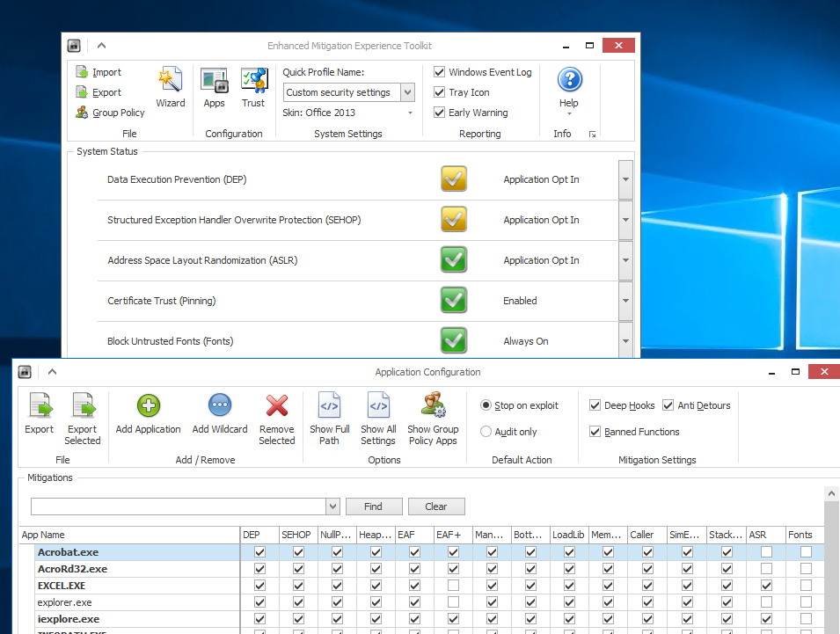The width and height of the screenshot is (840, 634).
Task: Click the mitigations scrollbar up arrow
Action: coord(831,493)
